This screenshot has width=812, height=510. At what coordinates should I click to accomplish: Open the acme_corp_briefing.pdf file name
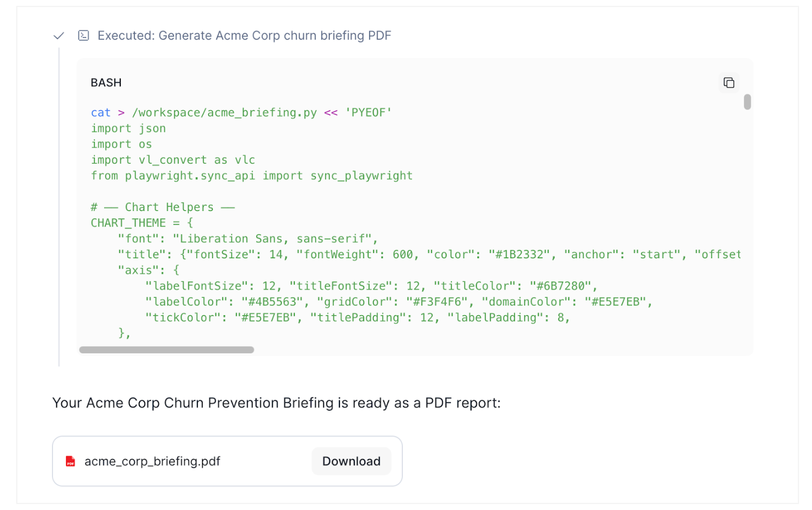pyautogui.click(x=152, y=461)
